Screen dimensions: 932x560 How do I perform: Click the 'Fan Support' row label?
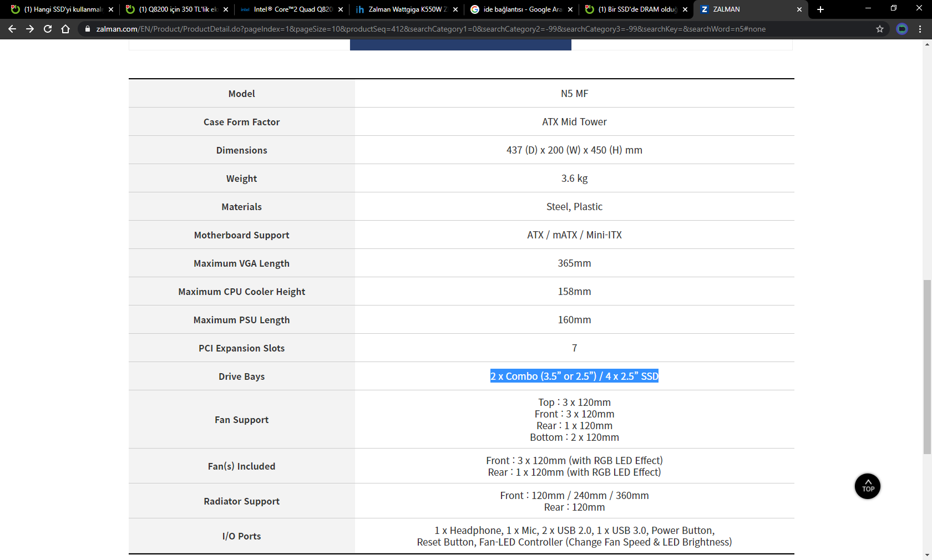(x=241, y=420)
